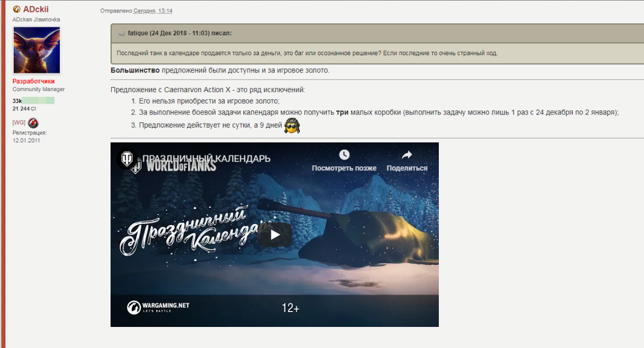Click the user status icon beside ADckii

tap(17, 9)
